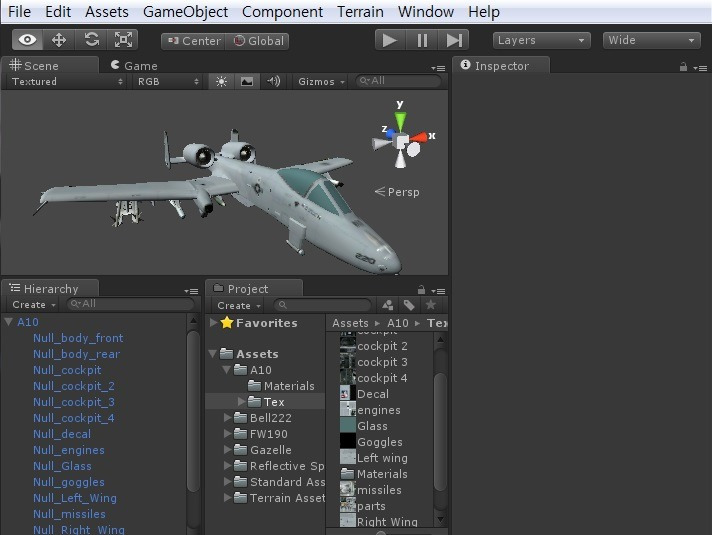Select the Glass texture asset
The image size is (712, 535).
pos(364,426)
